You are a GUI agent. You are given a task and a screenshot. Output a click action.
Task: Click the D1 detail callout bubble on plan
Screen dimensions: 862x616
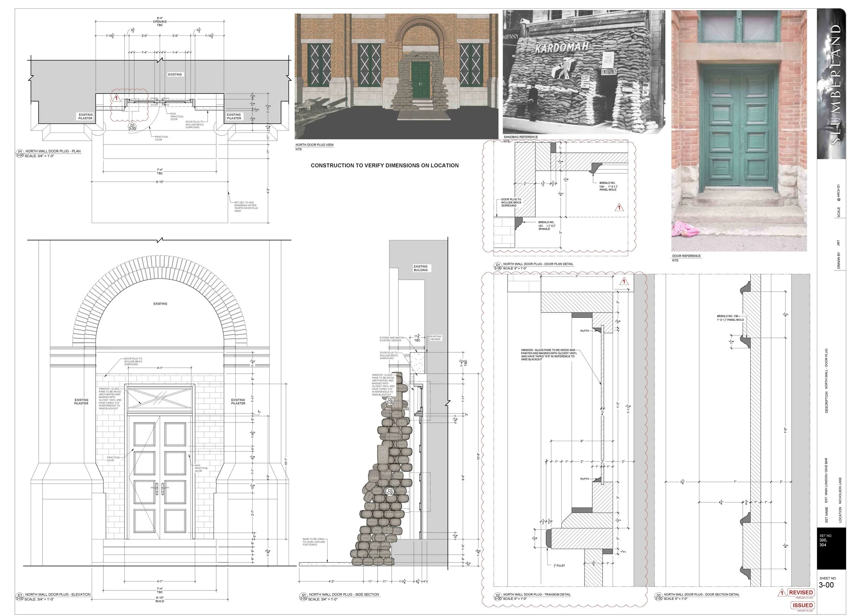coord(132,127)
